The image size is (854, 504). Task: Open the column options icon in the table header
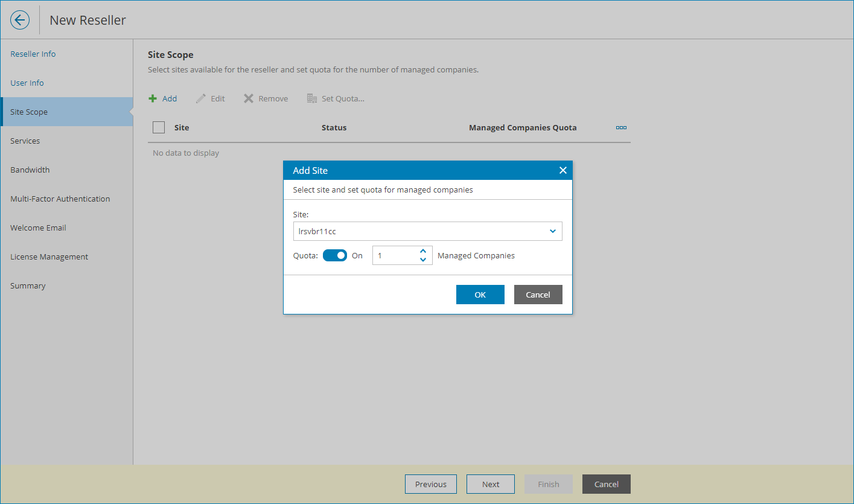point(621,127)
